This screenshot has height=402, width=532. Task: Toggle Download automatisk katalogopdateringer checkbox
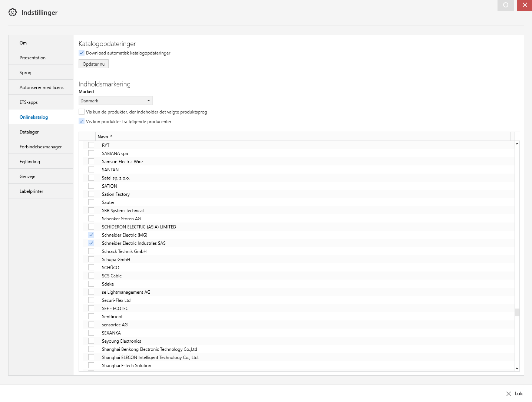tap(82, 53)
